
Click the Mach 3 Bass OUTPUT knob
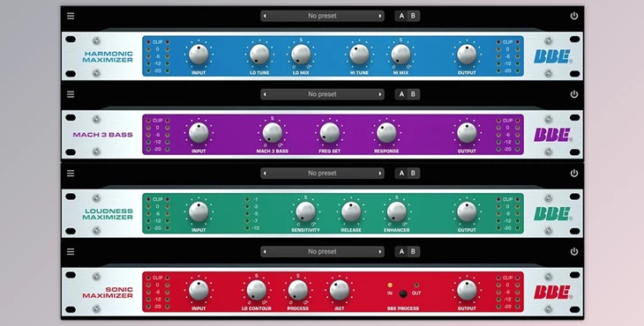467,133
